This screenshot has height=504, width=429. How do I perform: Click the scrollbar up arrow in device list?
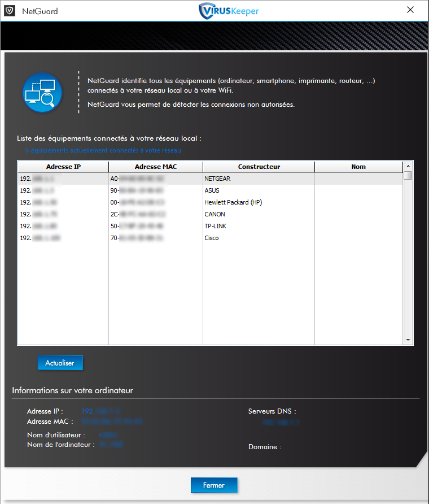pyautogui.click(x=408, y=166)
